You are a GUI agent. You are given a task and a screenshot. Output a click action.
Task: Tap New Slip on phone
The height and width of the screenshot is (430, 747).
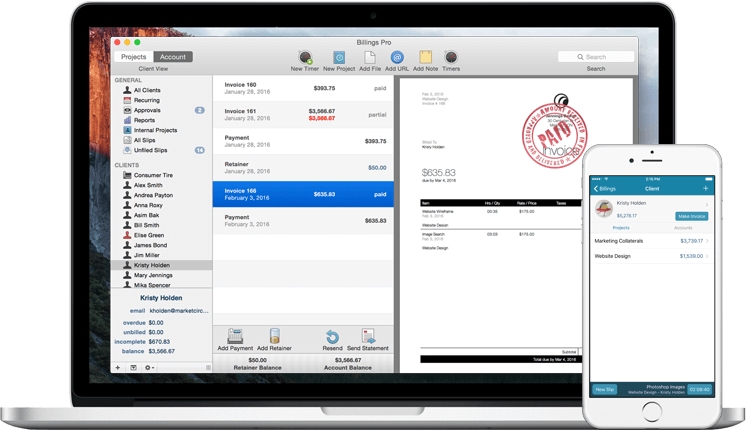(604, 390)
